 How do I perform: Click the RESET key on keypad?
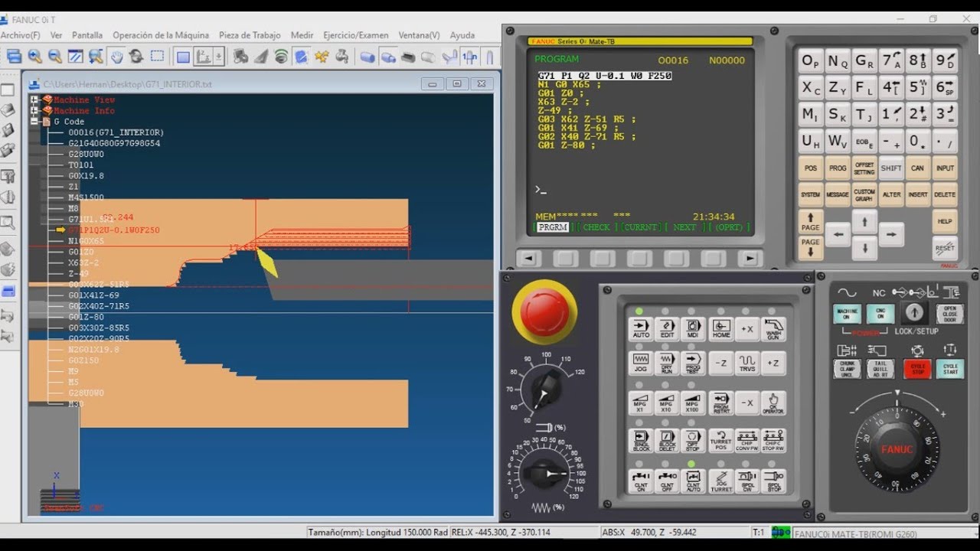(x=946, y=248)
